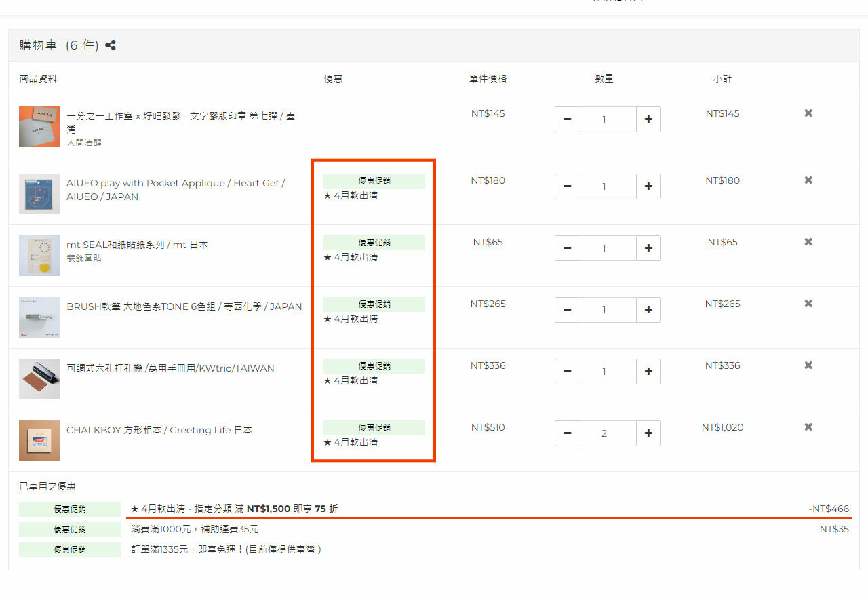The width and height of the screenshot is (868, 594).
Task: Decrease quantity of BRUSH軟筆 6色組
Action: pos(568,310)
